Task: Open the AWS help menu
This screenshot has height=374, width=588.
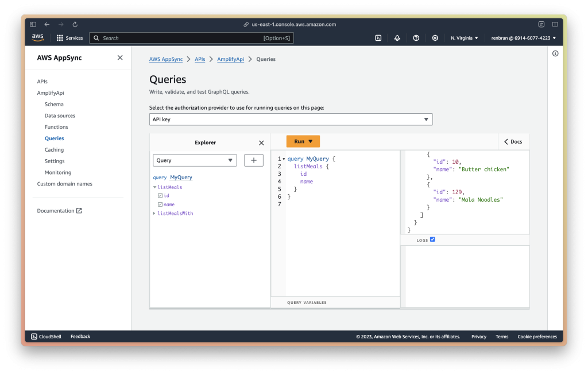Action: tap(416, 37)
